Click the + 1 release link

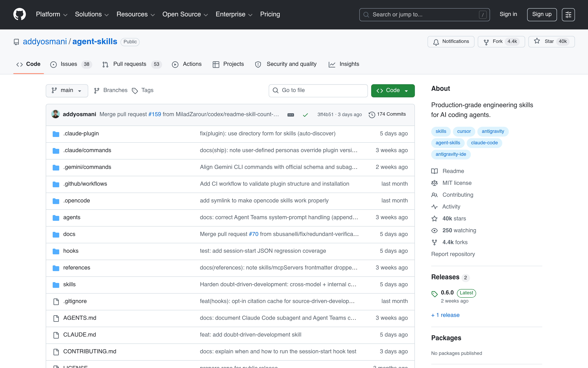[x=445, y=315]
